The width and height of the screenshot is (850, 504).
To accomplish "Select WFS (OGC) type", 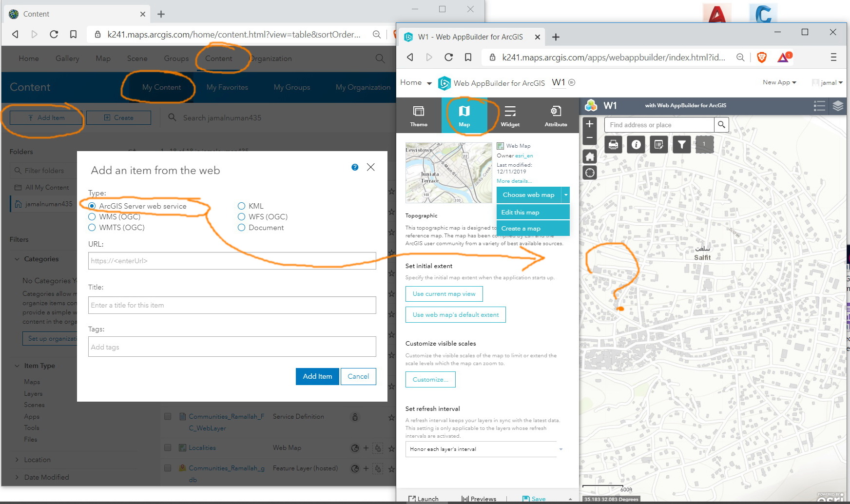I will tap(241, 217).
